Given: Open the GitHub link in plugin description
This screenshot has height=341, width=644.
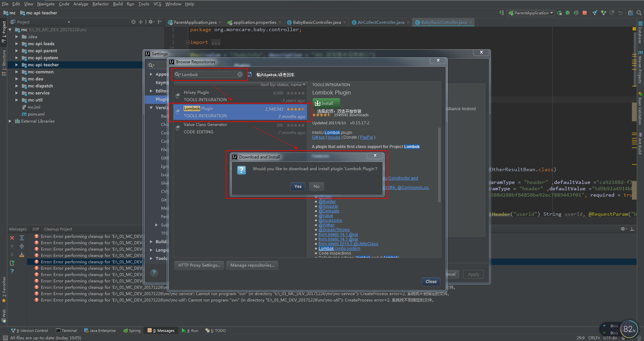Looking at the screenshot, I should tap(318, 137).
